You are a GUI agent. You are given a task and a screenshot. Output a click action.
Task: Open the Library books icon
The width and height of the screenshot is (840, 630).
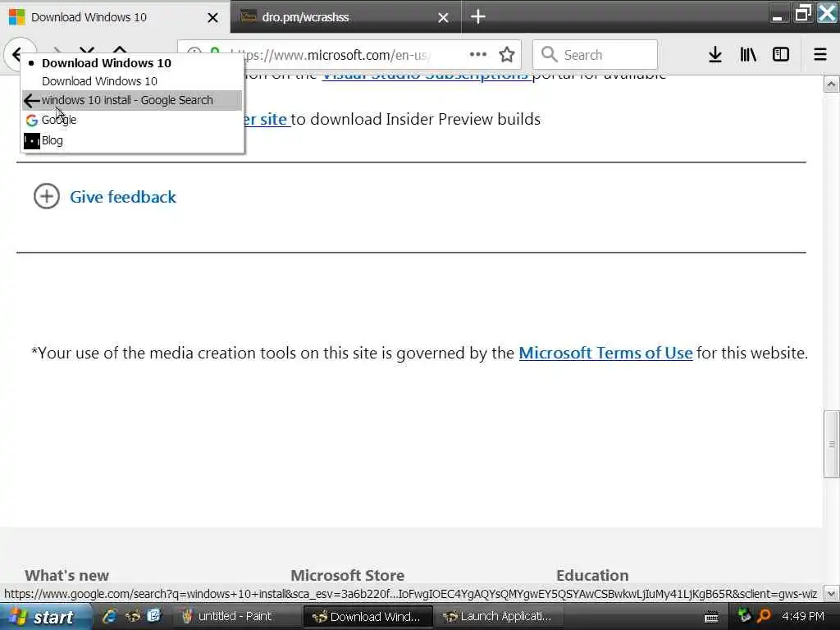point(748,54)
